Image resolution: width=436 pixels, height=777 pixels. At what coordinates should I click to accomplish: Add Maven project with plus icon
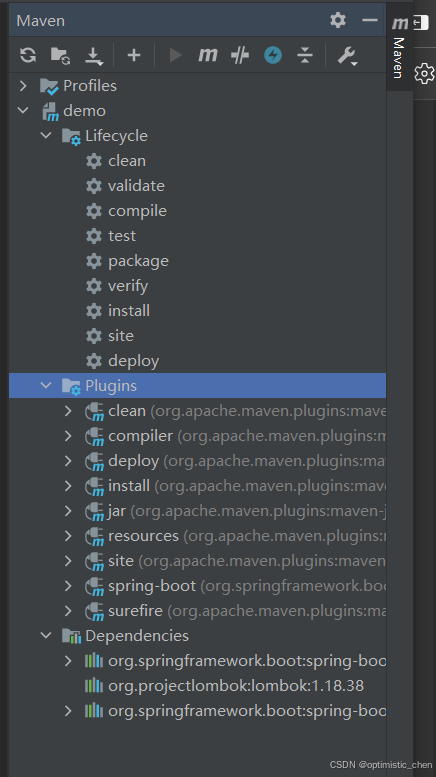pyautogui.click(x=134, y=55)
